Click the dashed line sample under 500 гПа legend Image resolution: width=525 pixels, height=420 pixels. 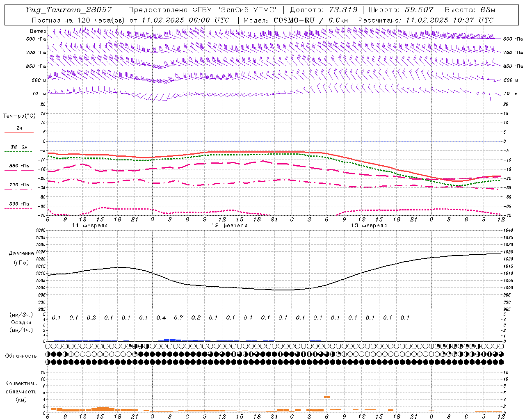[x=18, y=208]
